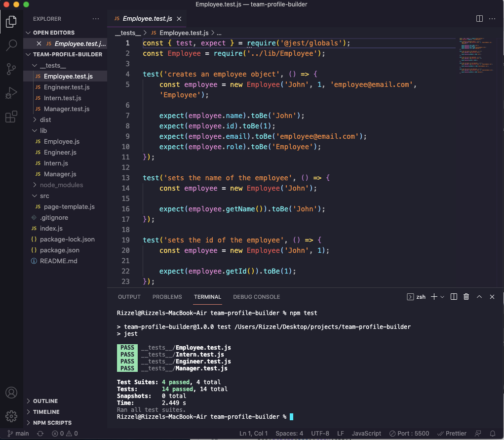Select the Source Control icon
Screen dimensions: 504x440
pos(11,69)
